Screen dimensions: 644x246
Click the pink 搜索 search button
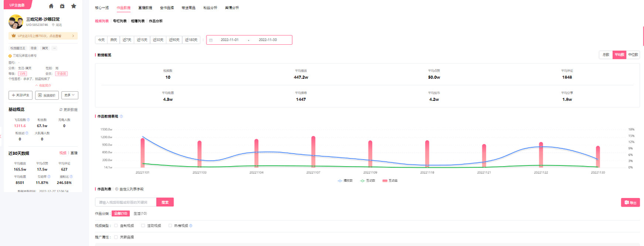tap(165, 202)
